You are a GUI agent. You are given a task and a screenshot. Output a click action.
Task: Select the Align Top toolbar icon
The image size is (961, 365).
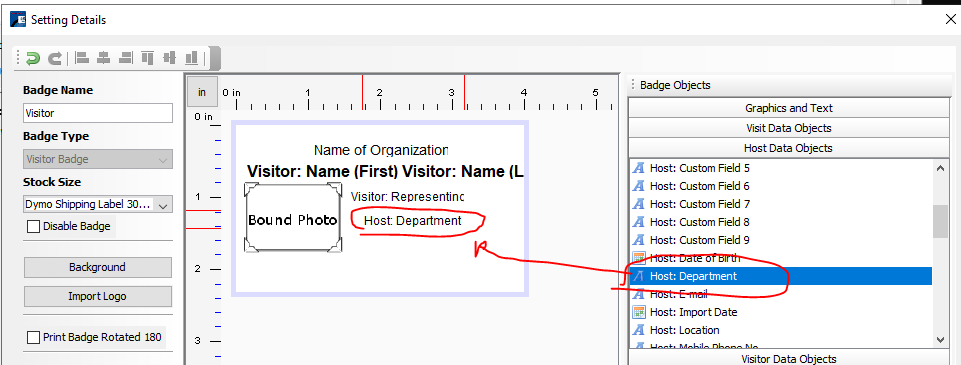coord(147,58)
